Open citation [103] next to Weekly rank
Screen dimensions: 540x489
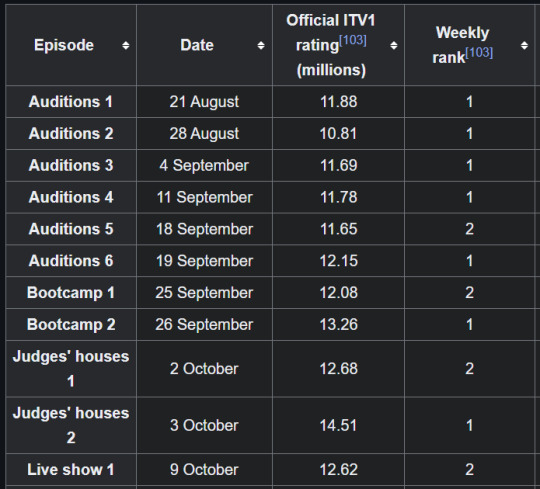pyautogui.click(x=479, y=53)
